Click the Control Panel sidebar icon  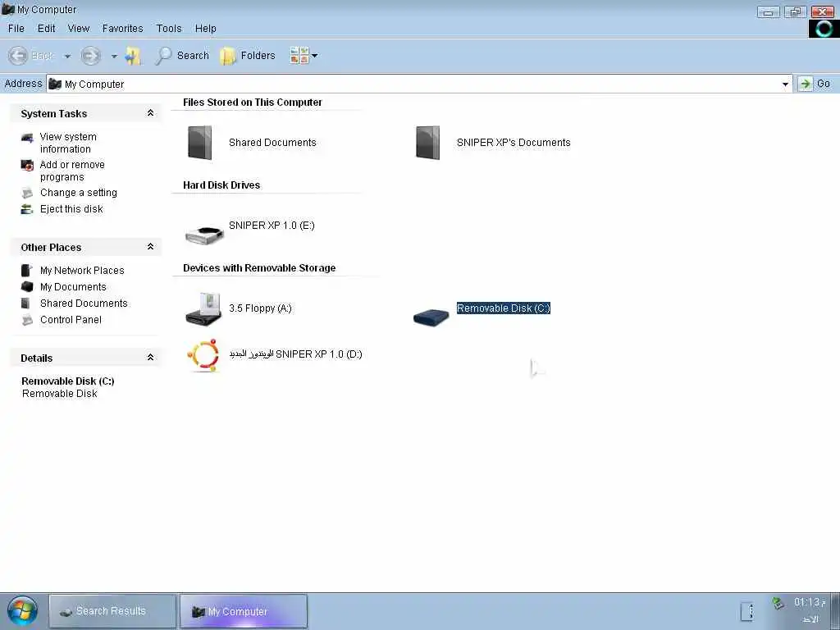point(27,321)
